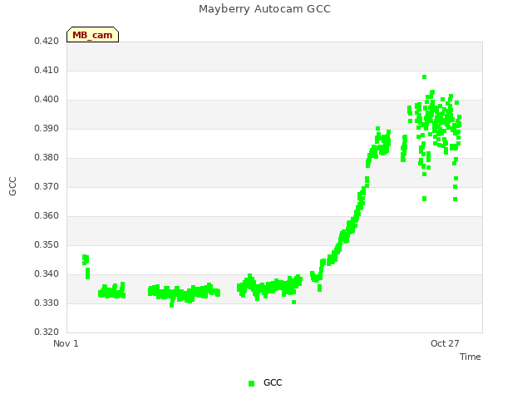Click the vertical GCC axis title
532x399 pixels.
point(12,186)
